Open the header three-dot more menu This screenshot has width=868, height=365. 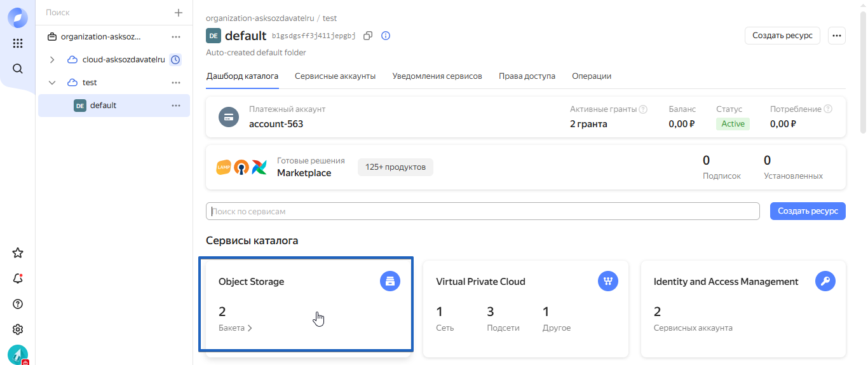[837, 36]
